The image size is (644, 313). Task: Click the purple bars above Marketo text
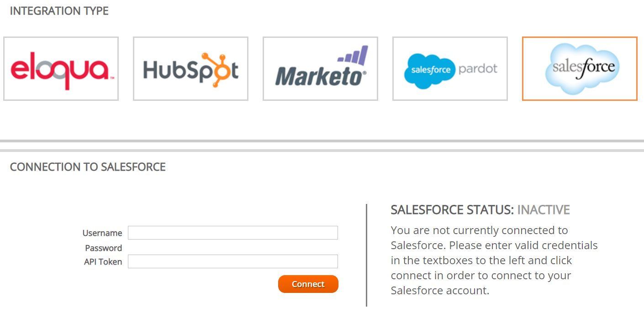(x=353, y=55)
